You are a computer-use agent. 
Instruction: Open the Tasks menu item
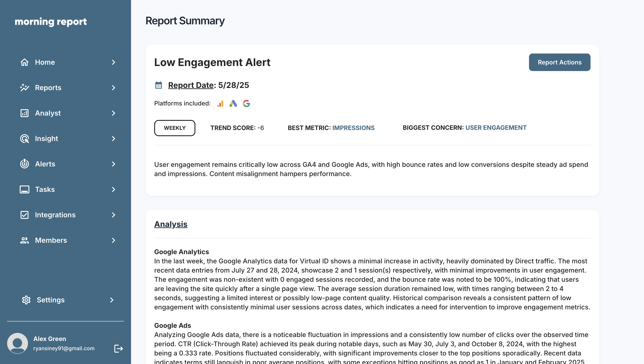pos(68,189)
